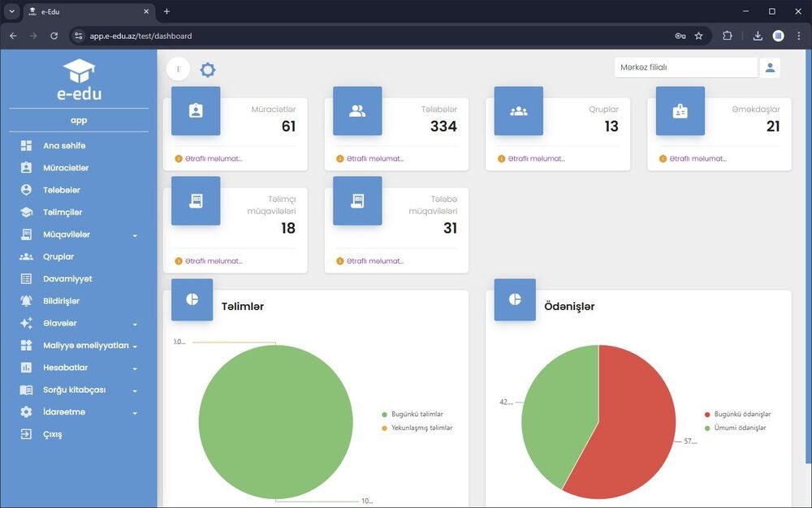Toggle the Bugünkü ödənişlər legend item
The image size is (812, 508).
tap(742, 414)
